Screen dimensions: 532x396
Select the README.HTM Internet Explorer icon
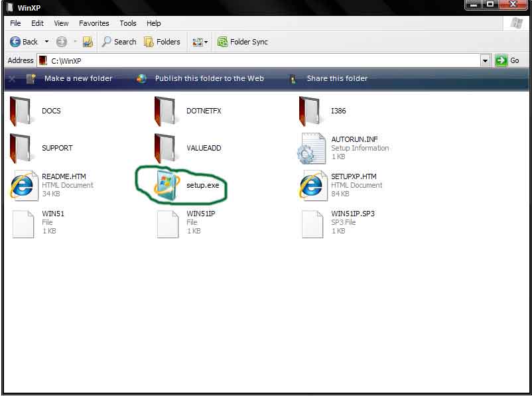click(x=23, y=185)
